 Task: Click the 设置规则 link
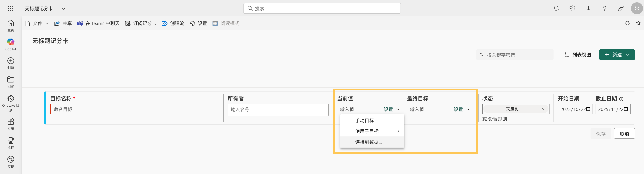(498, 119)
